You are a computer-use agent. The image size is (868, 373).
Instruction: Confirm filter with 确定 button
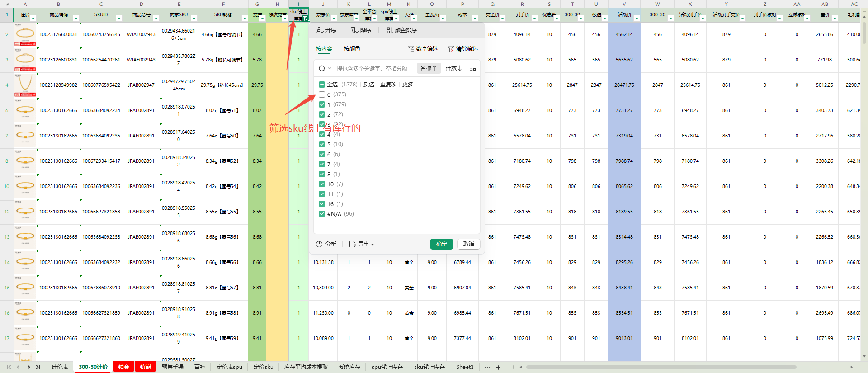441,244
